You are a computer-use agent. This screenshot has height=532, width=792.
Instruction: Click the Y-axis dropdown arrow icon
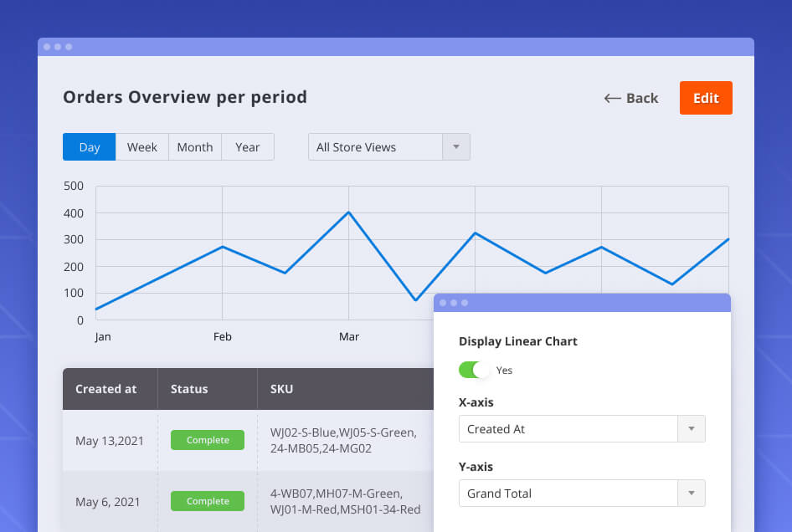tap(692, 494)
